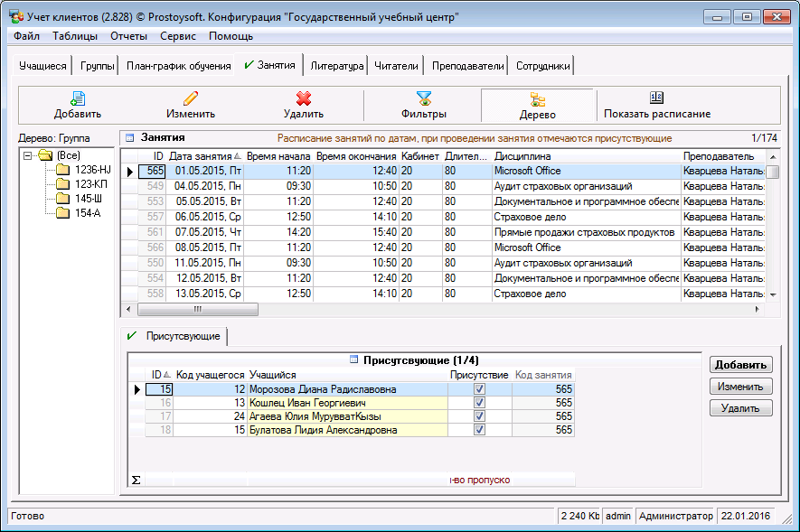This screenshot has width=800, height=532.
Task: Open the Отчеты menu
Action: (128, 36)
